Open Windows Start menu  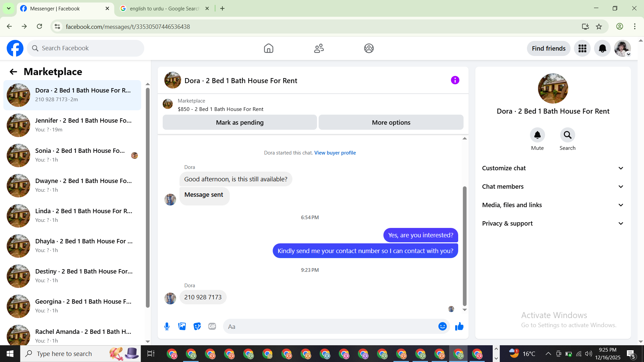[x=10, y=354]
